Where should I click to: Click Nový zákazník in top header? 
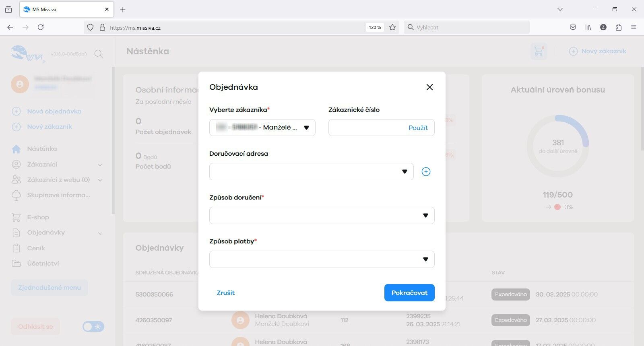coord(598,51)
